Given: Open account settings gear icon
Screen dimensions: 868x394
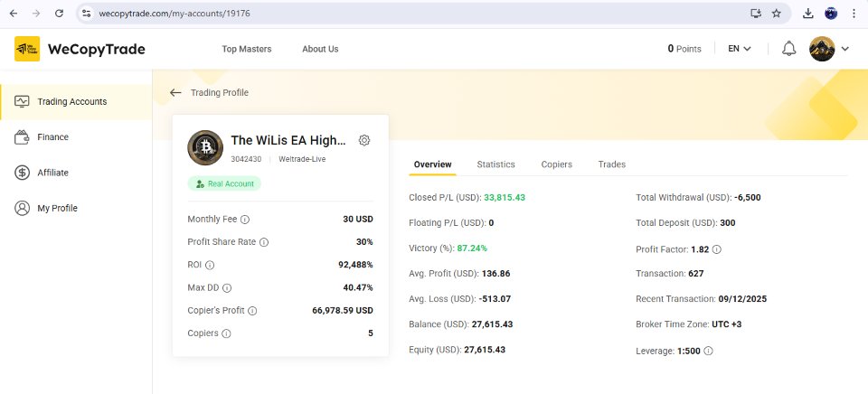Looking at the screenshot, I should coord(364,141).
